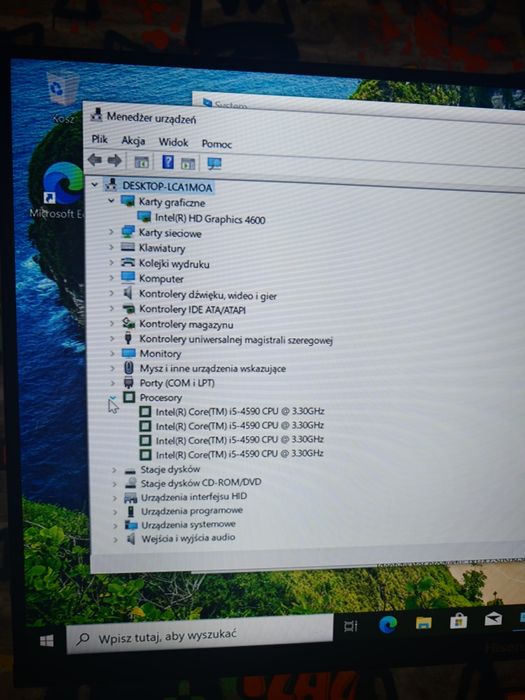The height and width of the screenshot is (700, 525).
Task: Click the Task View taskbar button
Action: (x=351, y=626)
